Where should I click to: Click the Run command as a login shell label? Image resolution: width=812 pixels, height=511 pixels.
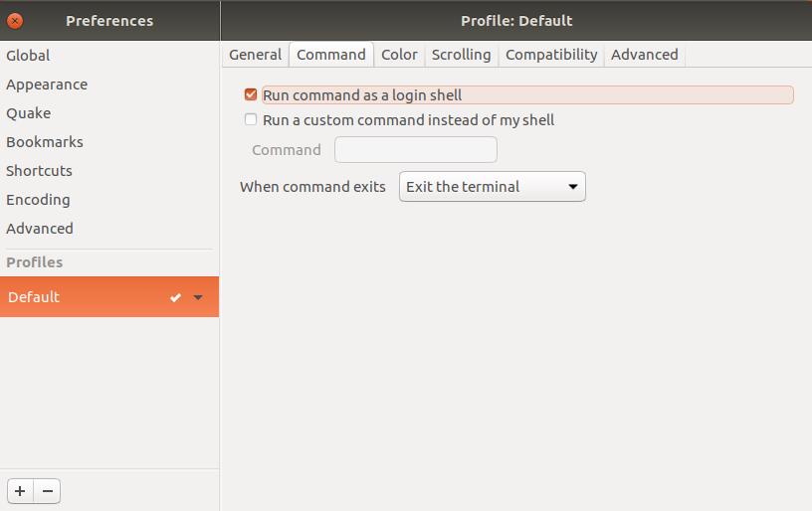click(x=362, y=95)
